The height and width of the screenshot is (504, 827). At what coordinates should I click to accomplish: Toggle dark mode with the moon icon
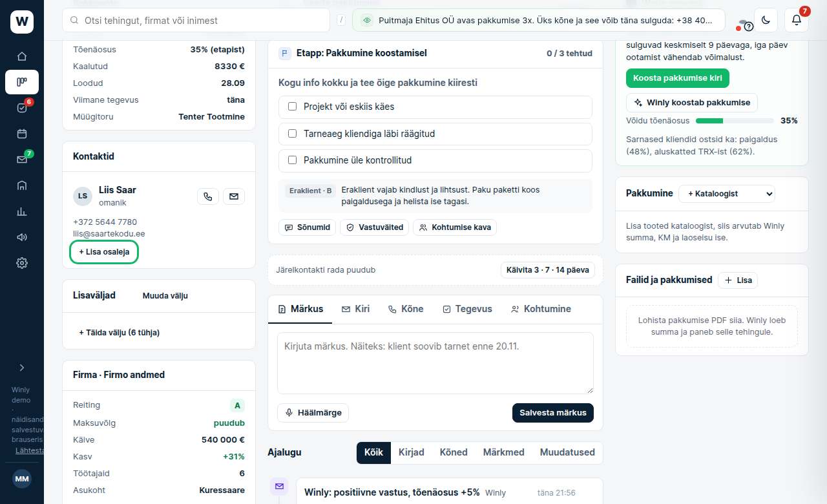766,20
